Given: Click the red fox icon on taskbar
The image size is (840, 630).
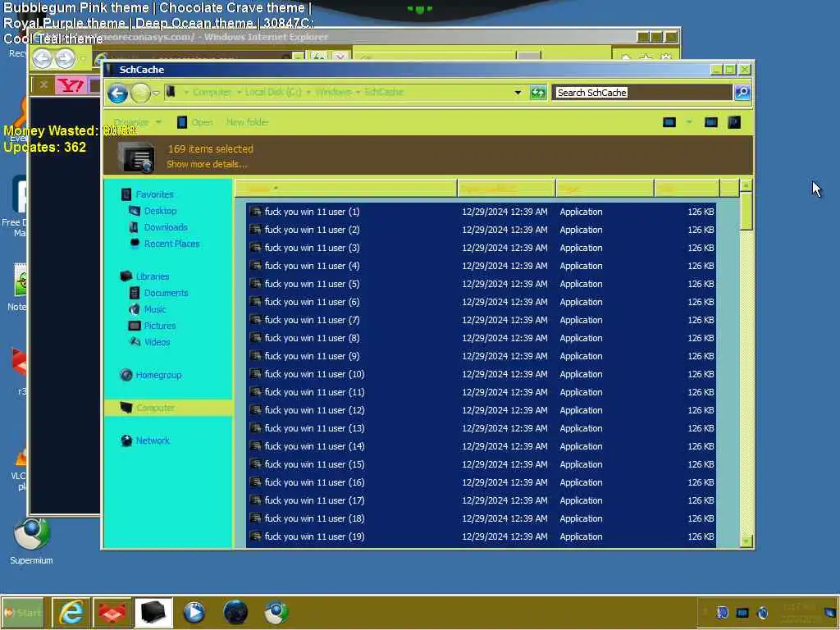Looking at the screenshot, I should [112, 612].
